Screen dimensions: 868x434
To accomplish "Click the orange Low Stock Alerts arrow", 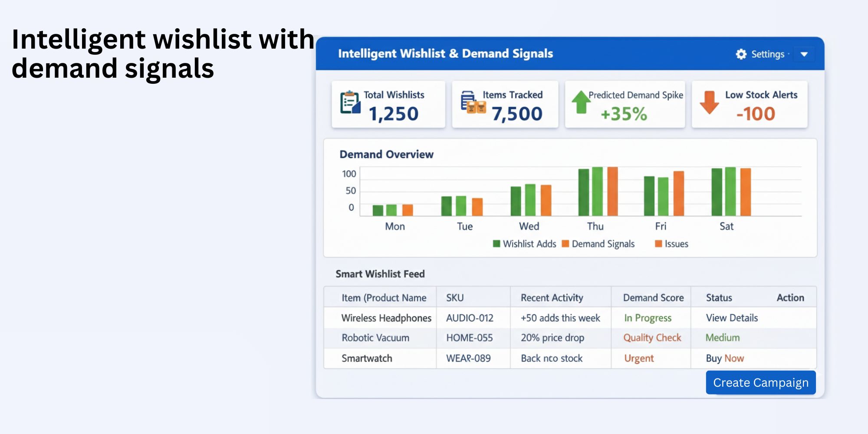I will 709,102.
